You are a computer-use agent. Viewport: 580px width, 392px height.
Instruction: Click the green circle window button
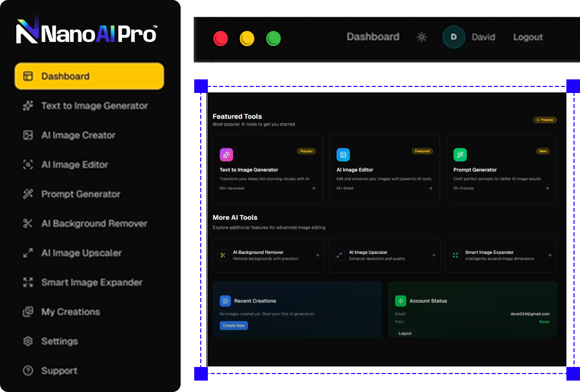click(273, 39)
